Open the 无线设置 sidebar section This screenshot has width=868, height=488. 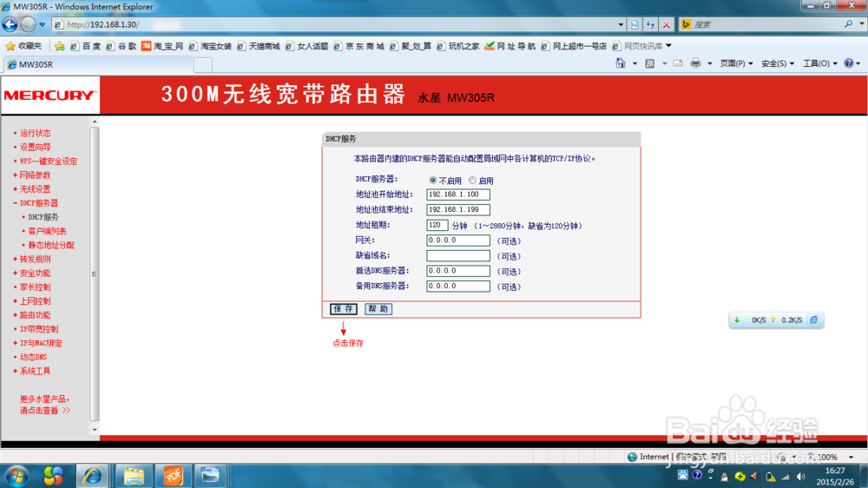tap(35, 189)
